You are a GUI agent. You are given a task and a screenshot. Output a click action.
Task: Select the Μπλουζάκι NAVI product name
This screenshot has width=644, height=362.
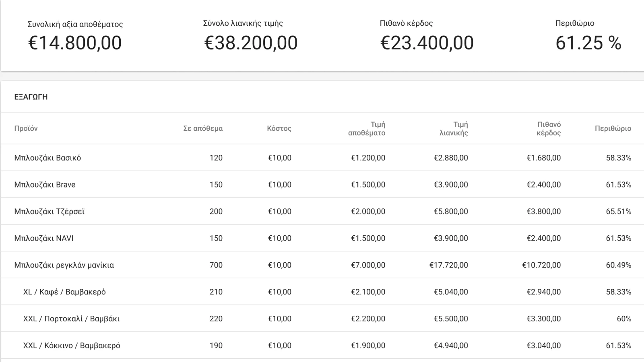coord(44,238)
